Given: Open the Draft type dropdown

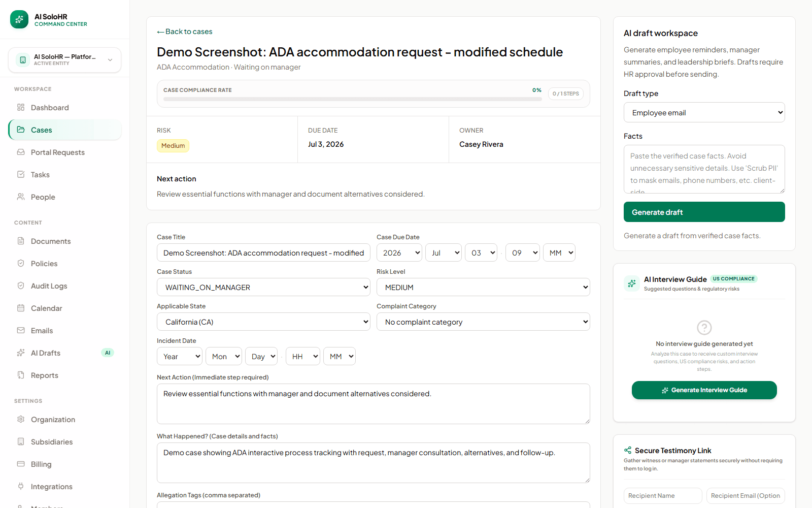Looking at the screenshot, I should coord(704,112).
